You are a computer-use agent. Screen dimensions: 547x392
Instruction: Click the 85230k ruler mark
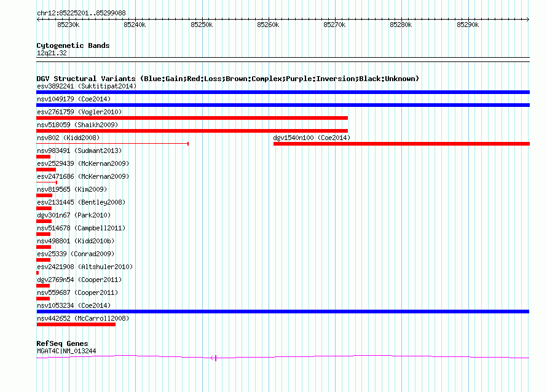(x=68, y=25)
